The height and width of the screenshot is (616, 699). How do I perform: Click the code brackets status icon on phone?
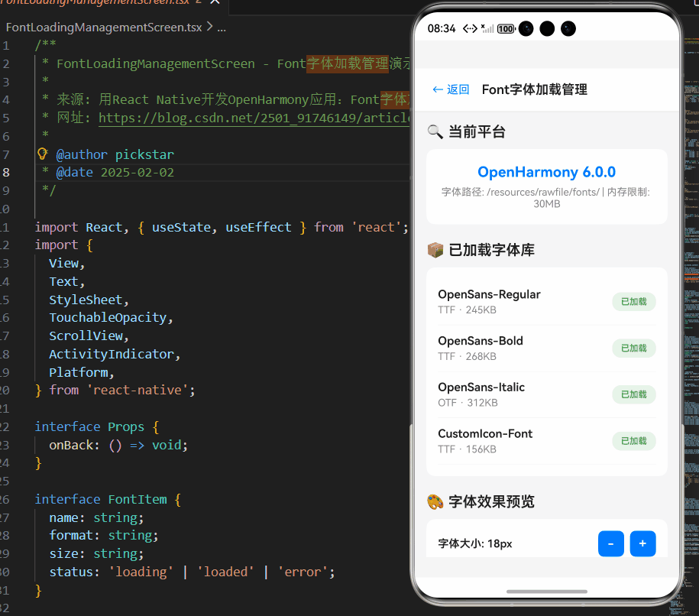pos(470,29)
